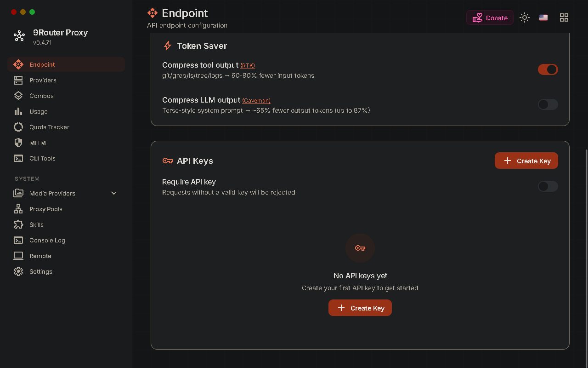Image resolution: width=588 pixels, height=368 pixels.
Task: Click the 'API endpoint configuration' subtitle
Action: (x=187, y=25)
